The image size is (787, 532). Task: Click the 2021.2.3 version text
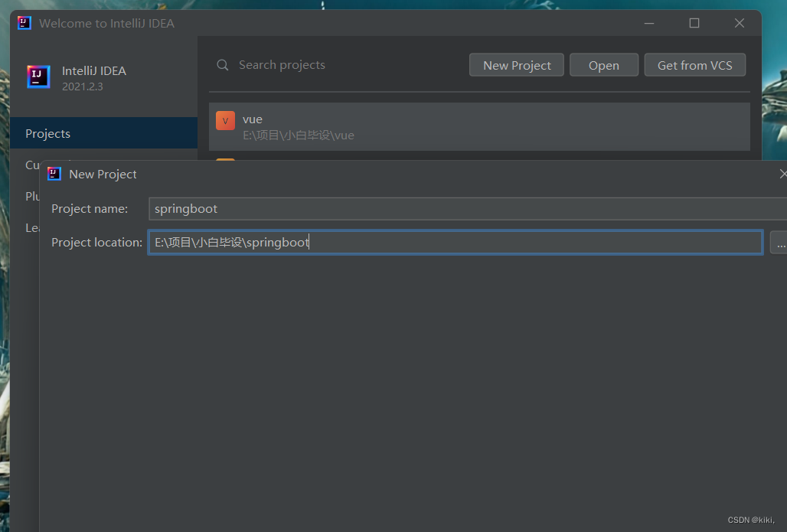coord(83,86)
